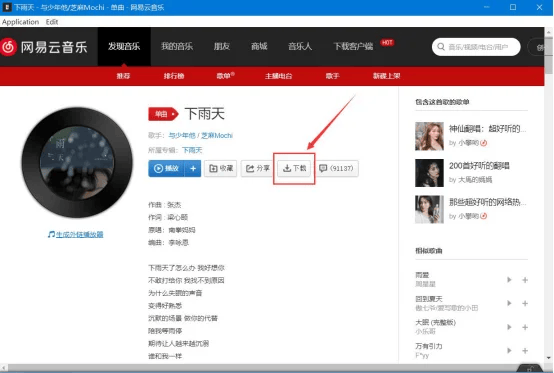
Task: Add song to queue with plus icon
Action: pyautogui.click(x=193, y=168)
